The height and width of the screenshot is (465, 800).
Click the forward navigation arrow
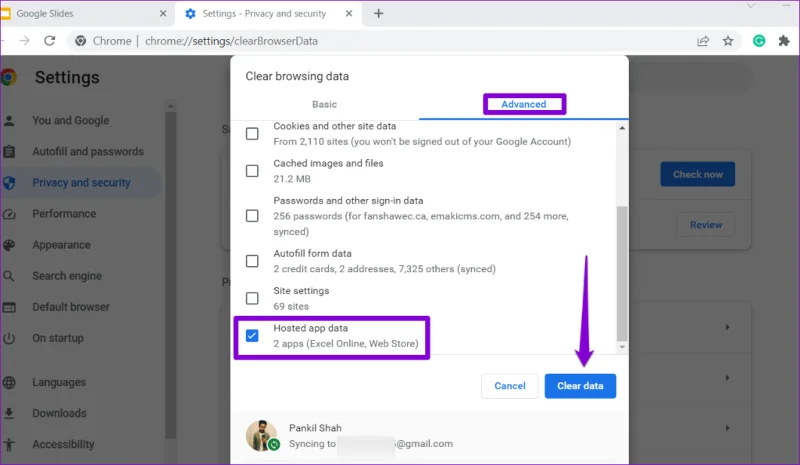click(x=24, y=41)
